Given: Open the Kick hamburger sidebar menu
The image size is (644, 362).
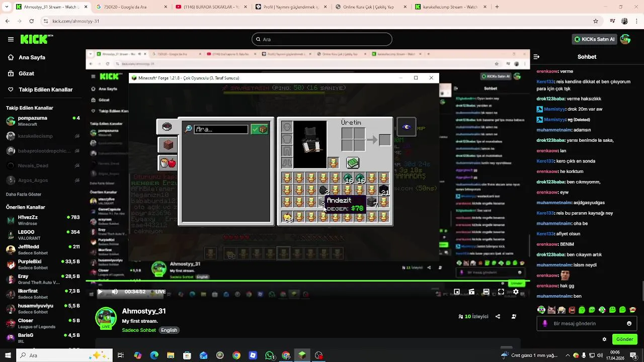Looking at the screenshot, I should (x=11, y=39).
